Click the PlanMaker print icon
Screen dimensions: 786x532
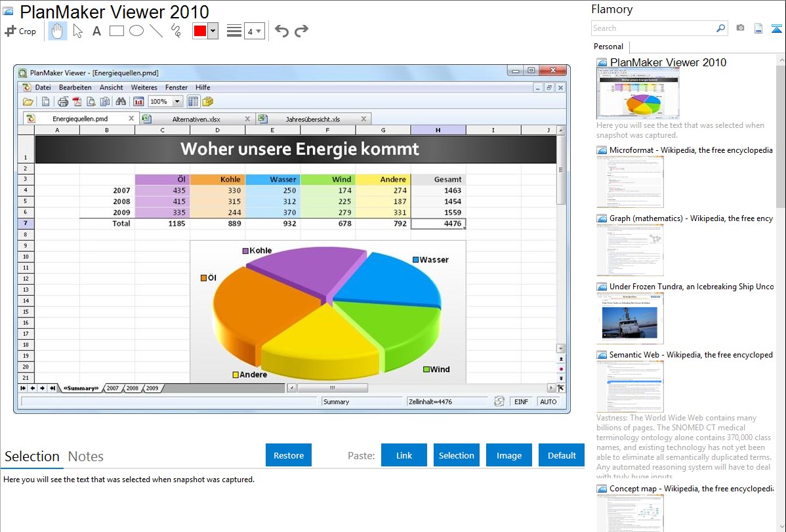[63, 102]
